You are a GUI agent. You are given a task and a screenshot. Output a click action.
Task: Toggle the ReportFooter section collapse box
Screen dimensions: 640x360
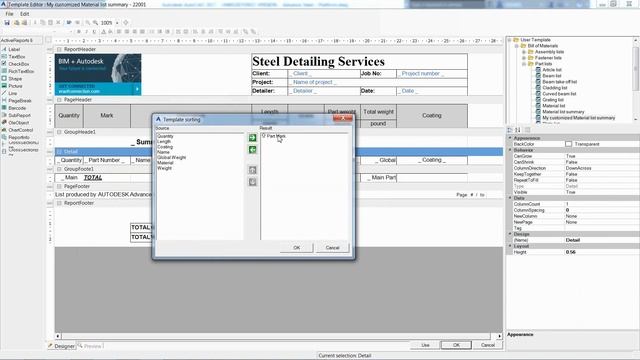(x=60, y=203)
